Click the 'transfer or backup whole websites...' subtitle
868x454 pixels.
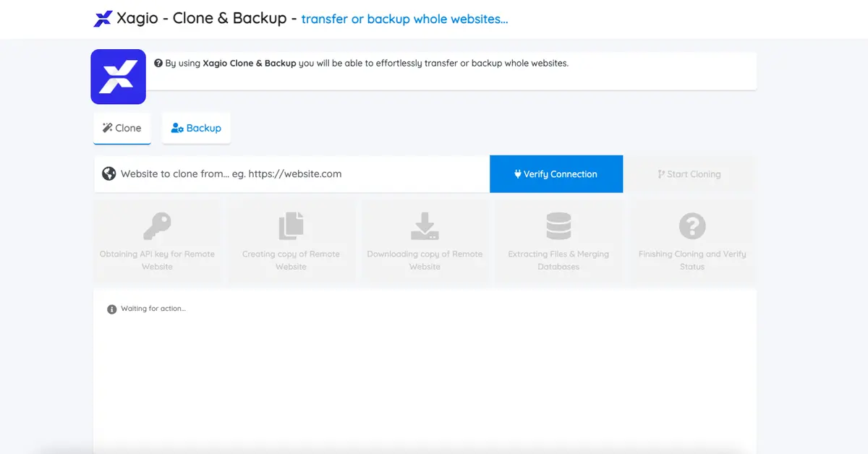coord(405,19)
